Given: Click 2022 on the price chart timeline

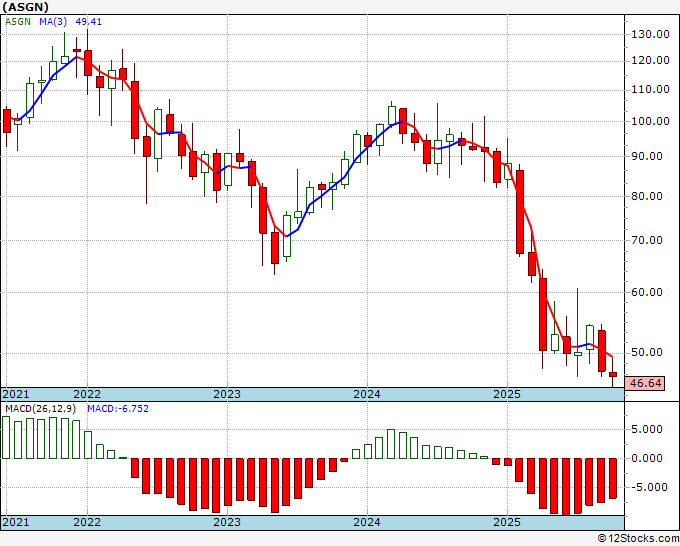Looking at the screenshot, I should [87, 394].
